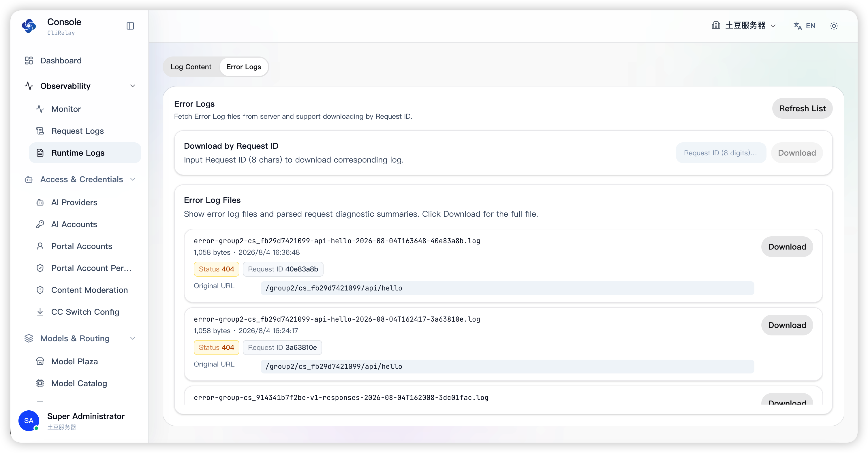Image resolution: width=868 pixels, height=453 pixels.
Task: Click the Request ID 40e83a8b badge
Action: (x=283, y=269)
